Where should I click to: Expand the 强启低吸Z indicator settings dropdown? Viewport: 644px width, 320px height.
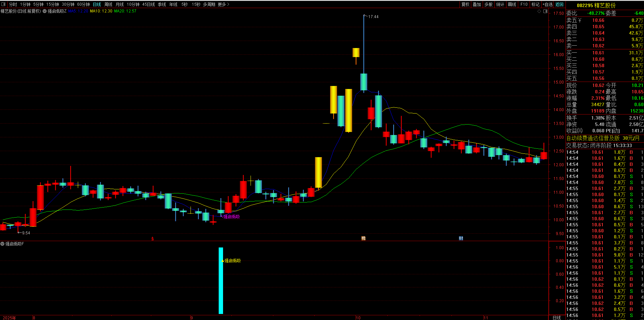coord(45,11)
